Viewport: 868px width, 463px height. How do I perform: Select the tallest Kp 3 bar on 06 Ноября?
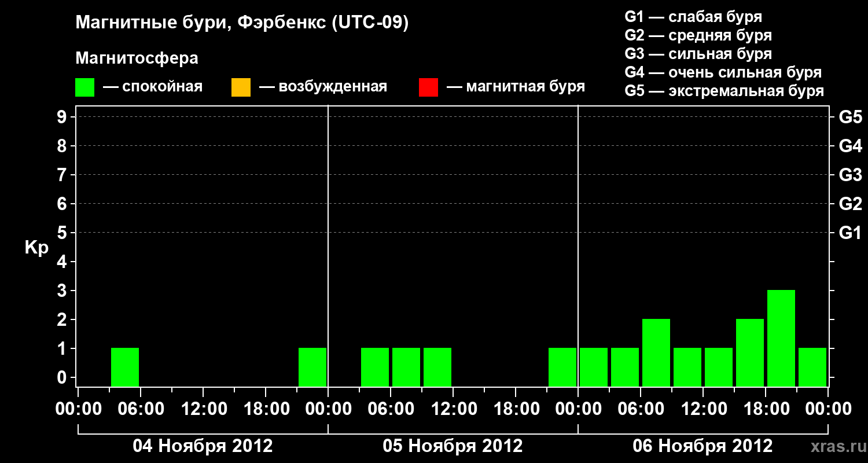[x=781, y=339]
